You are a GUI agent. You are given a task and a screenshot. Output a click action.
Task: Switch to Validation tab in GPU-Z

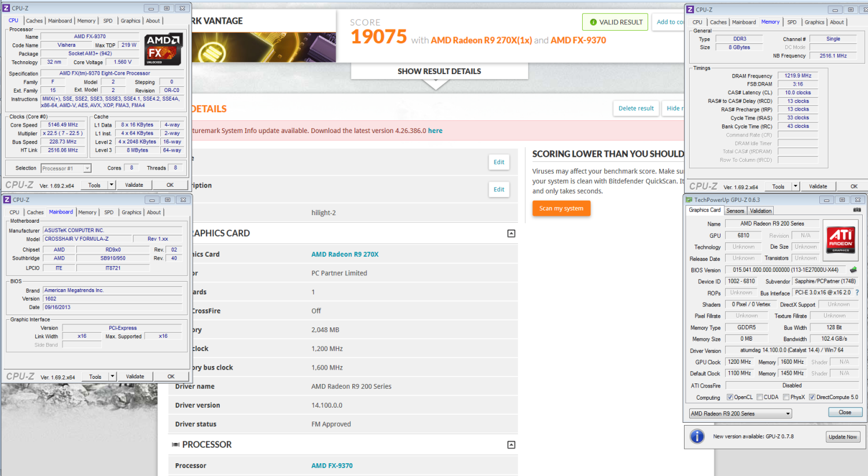point(760,211)
